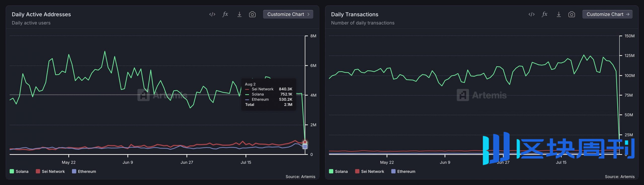The width and height of the screenshot is (644, 185).
Task: Hide Sei Network in Daily Transactions legend
Action: [370, 171]
